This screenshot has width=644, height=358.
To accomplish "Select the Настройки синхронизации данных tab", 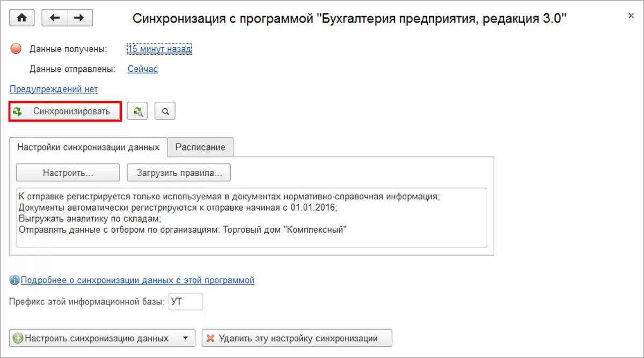I will pos(89,147).
